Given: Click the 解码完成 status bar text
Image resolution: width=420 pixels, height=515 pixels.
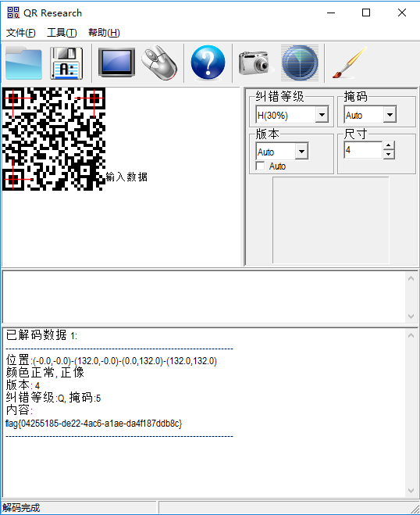Looking at the screenshot, I should [x=21, y=508].
